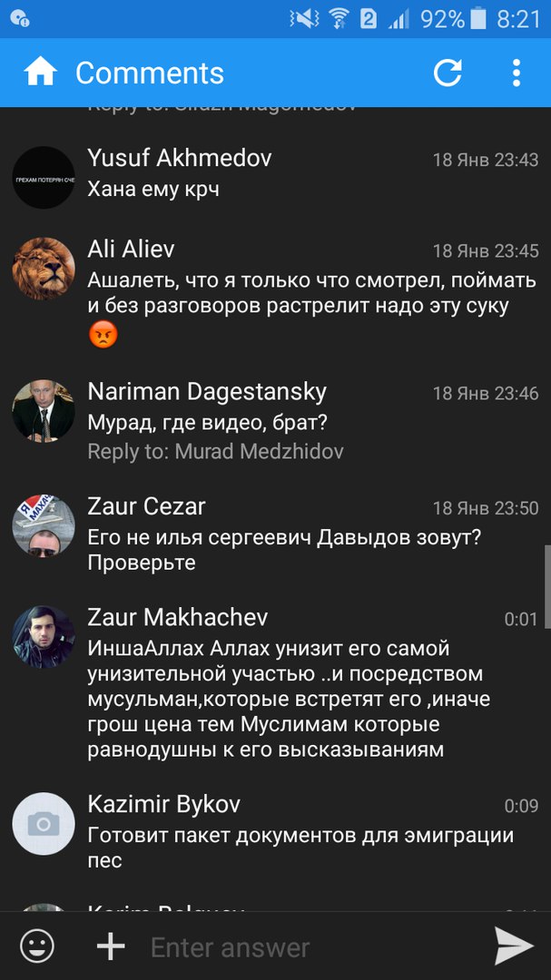Open the three-dot overflow menu

tap(516, 73)
